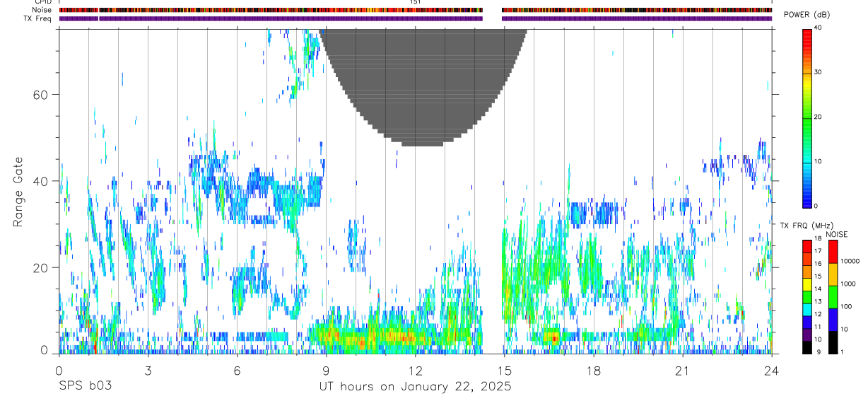Click the "6" tick on the UT hours axis
Screen dimensions: 868x401
tap(237, 371)
